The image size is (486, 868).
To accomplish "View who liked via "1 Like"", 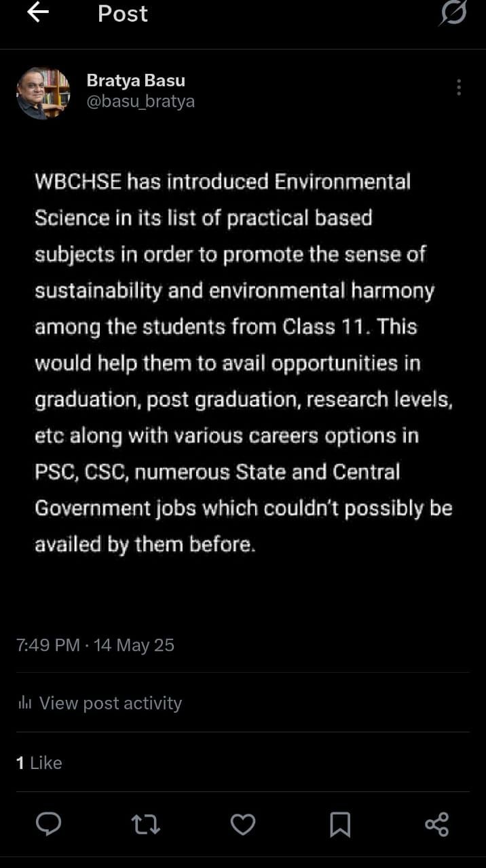I will tap(39, 763).
